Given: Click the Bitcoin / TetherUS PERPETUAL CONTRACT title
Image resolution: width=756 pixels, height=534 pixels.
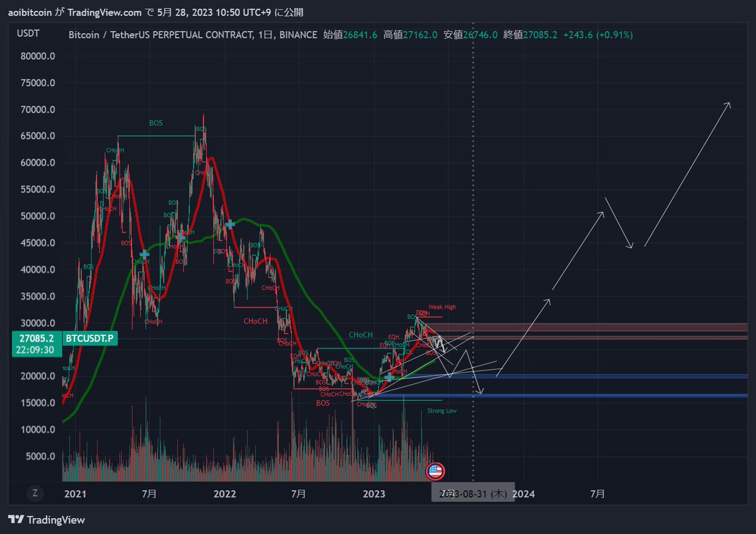Looking at the screenshot, I should coord(160,35).
